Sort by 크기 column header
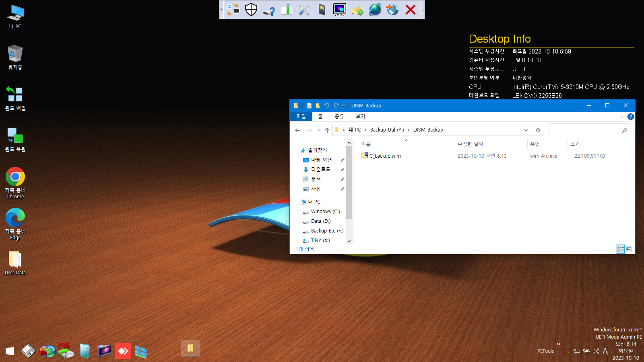The width and height of the screenshot is (644, 362). point(587,144)
